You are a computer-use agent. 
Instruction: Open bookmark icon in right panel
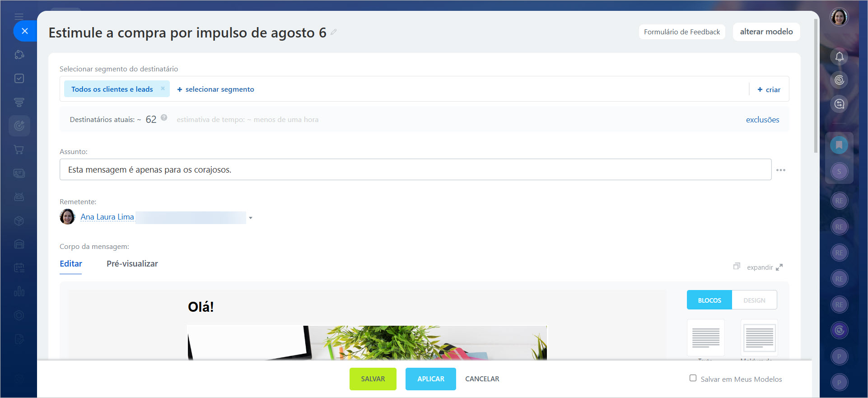839,145
